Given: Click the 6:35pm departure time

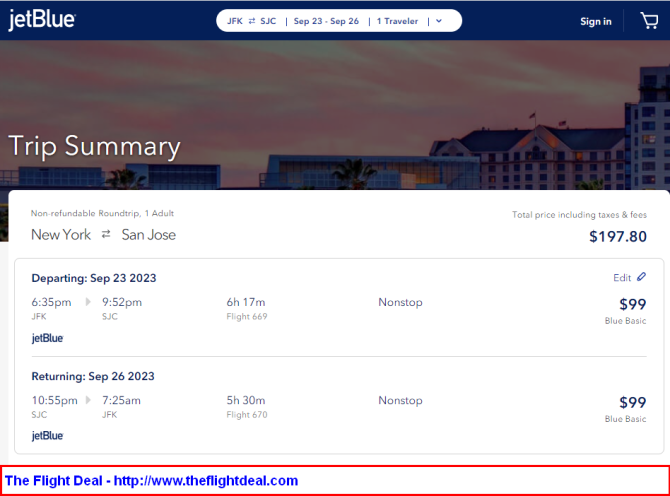Looking at the screenshot, I should (51, 302).
